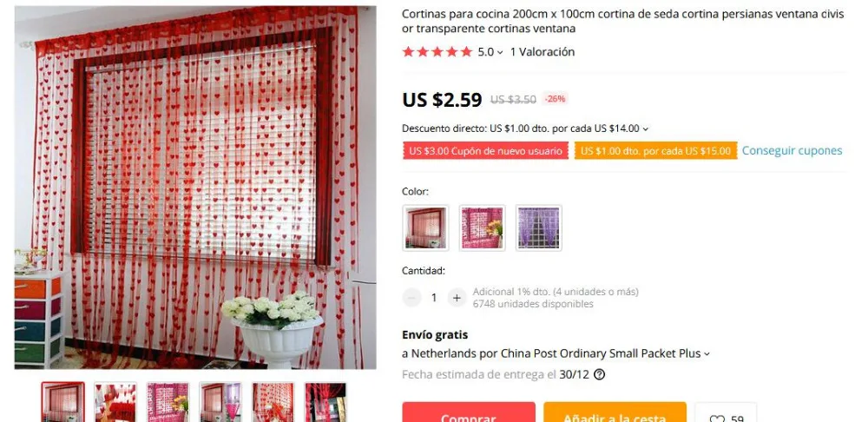Decrease quantity with the minus button
Image resolution: width=868 pixels, height=422 pixels.
(411, 297)
